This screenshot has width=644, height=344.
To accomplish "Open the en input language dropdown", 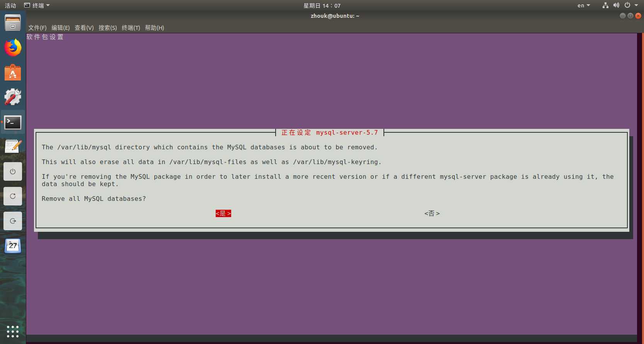I will click(584, 5).
